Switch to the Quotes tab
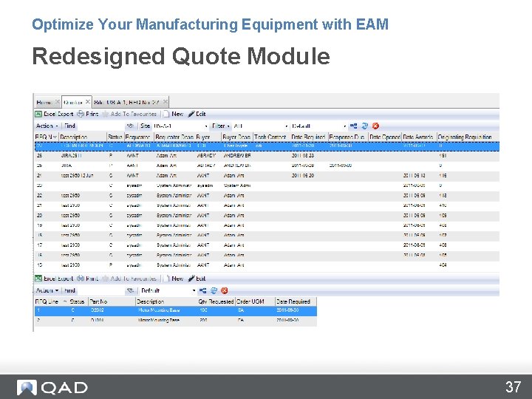This screenshot has height=399, width=532. coord(73,102)
